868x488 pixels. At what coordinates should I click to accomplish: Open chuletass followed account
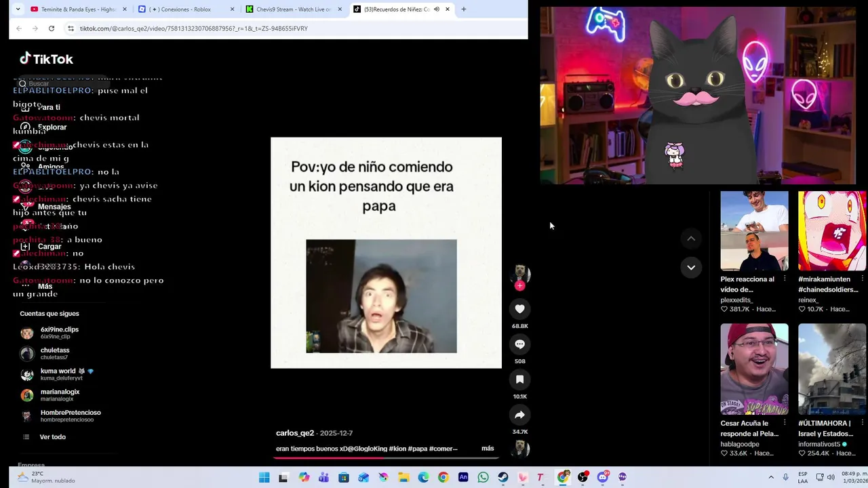45,354
